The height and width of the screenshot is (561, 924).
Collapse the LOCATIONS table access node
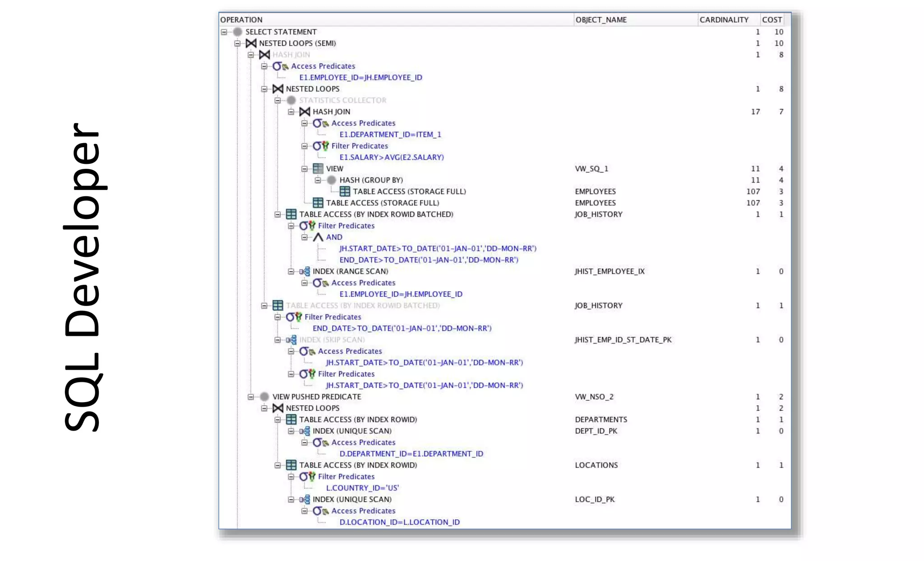pos(277,465)
